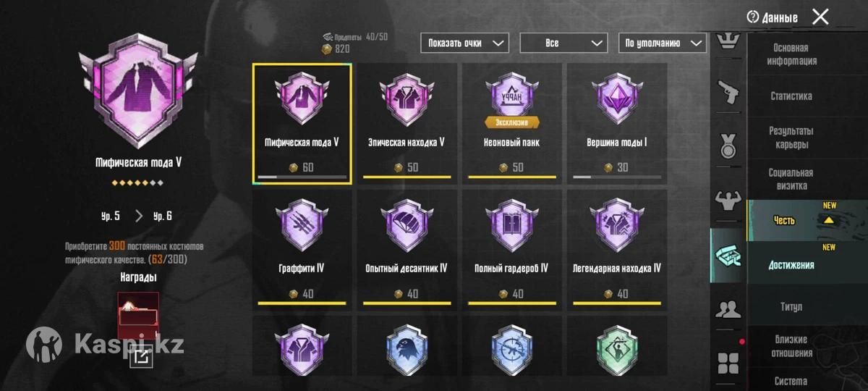Click the Вершина моды I progress bar
Screen dimensions: 868x391
coord(617,176)
